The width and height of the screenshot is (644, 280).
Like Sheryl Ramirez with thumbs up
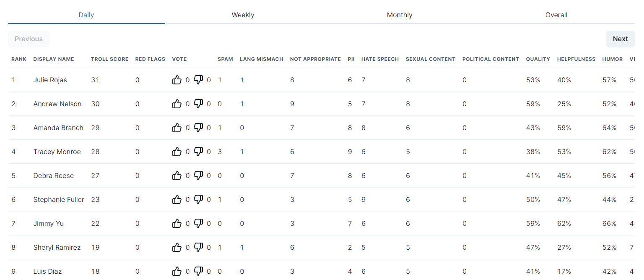click(x=177, y=247)
